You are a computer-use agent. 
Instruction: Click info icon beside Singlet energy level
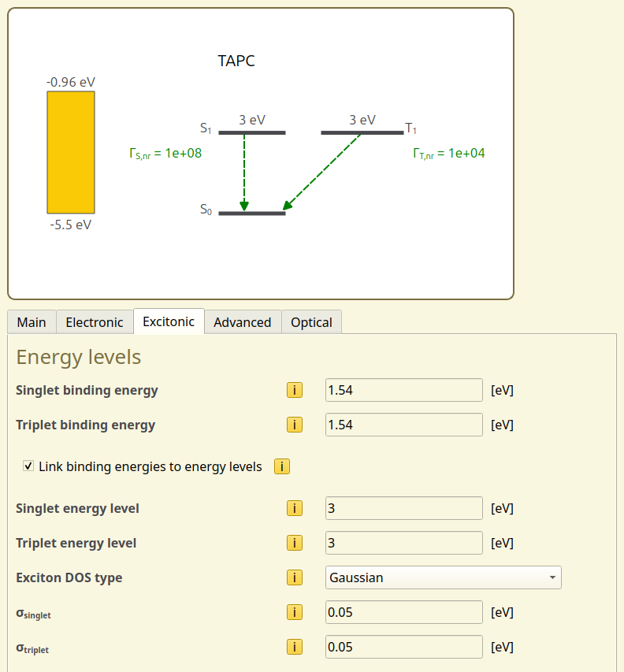294,509
